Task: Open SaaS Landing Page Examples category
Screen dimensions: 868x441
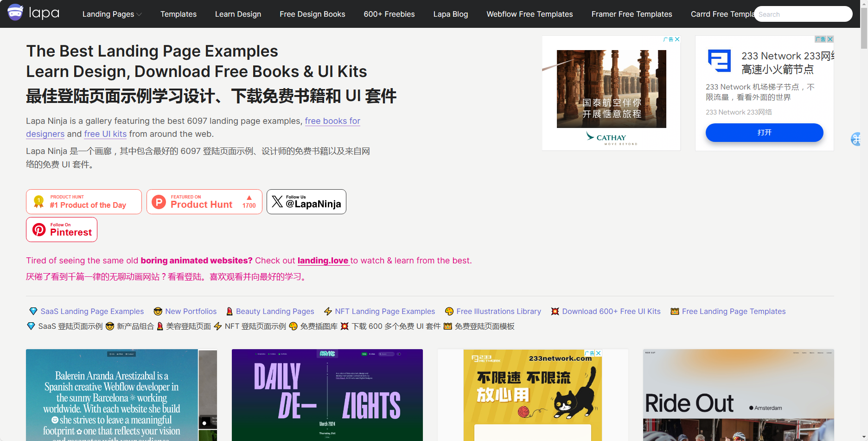Action: tap(92, 312)
